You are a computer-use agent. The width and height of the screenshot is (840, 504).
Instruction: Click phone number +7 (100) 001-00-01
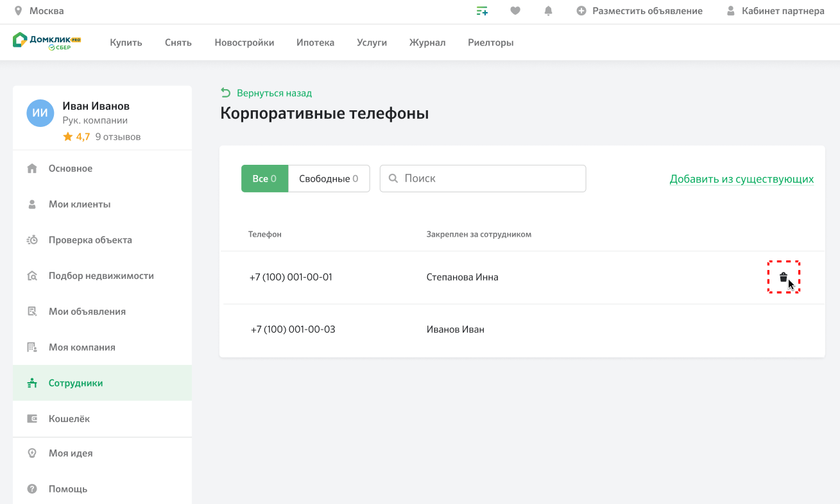pos(291,277)
